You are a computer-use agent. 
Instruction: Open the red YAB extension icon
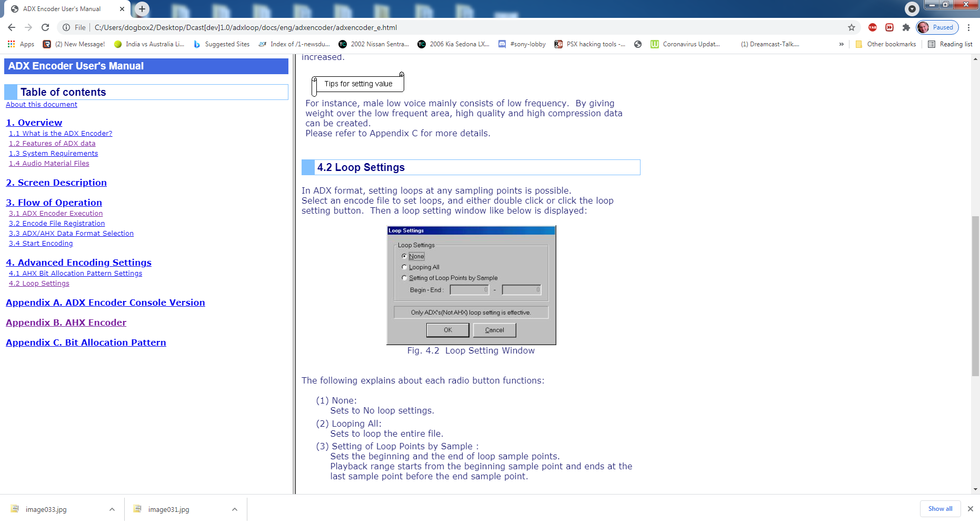click(873, 27)
